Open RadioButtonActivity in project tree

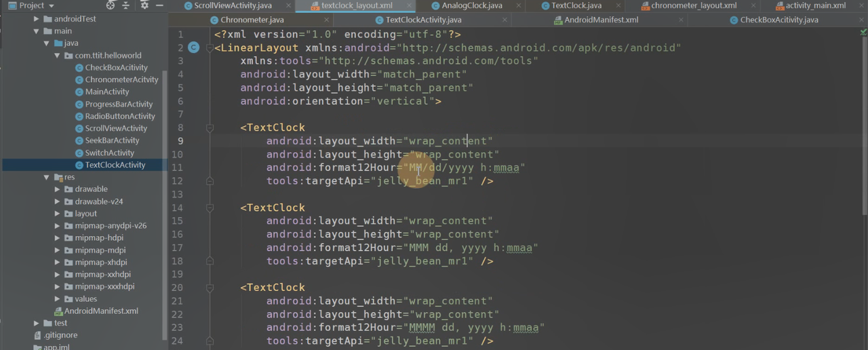115,117
